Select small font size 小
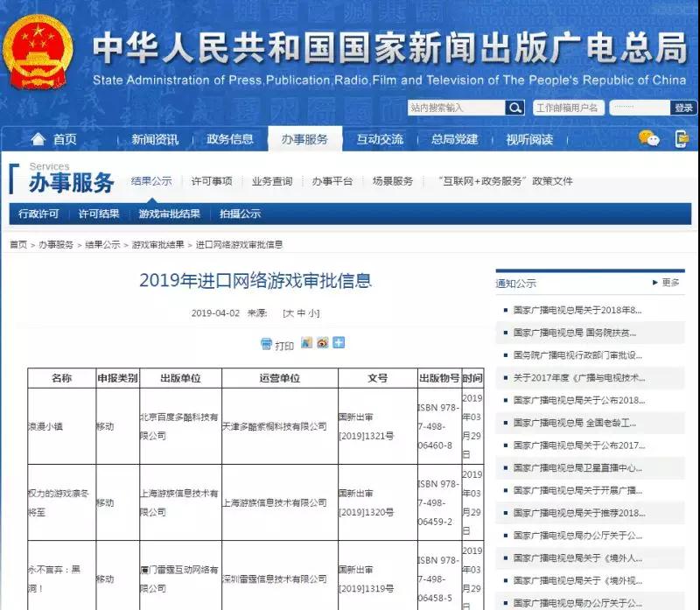 click(x=312, y=312)
